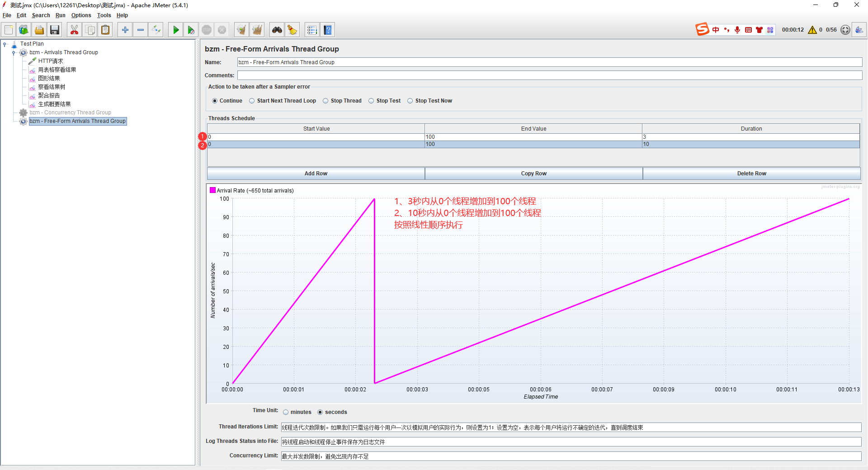Cut the selected element with the scissors icon
The image size is (868, 470).
coord(74,30)
